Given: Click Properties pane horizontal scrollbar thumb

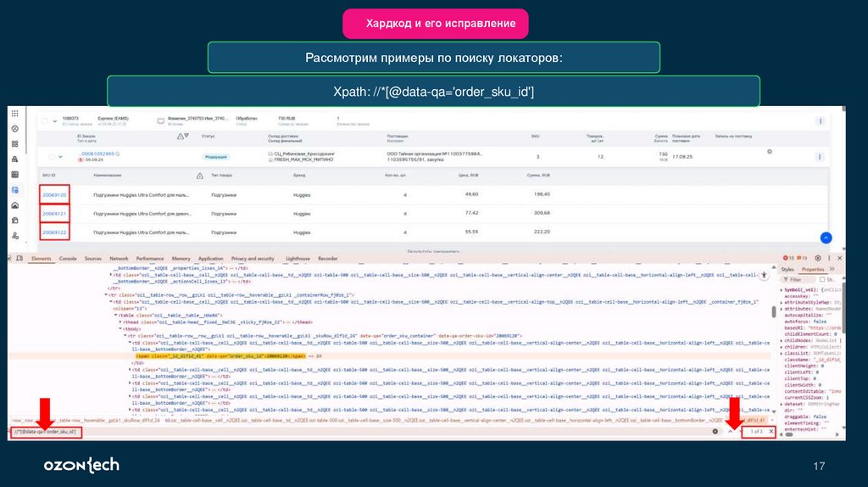Looking at the screenshot, I should [x=789, y=435].
